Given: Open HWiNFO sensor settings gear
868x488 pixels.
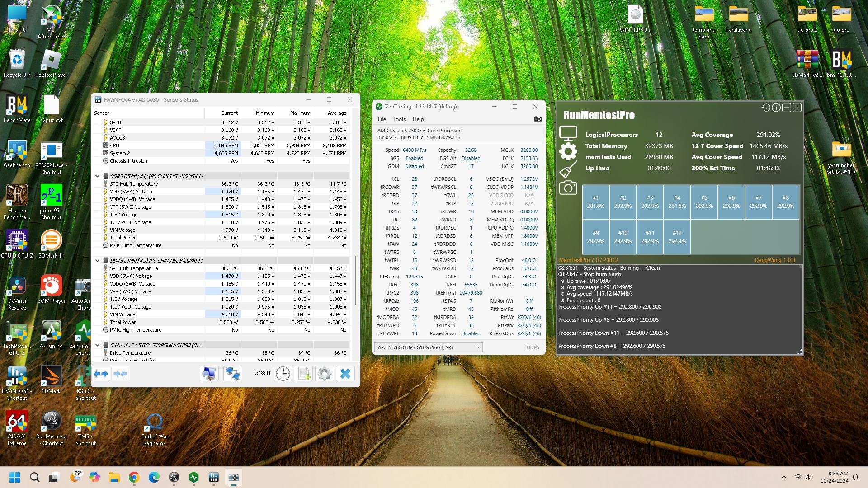Looking at the screenshot, I should [324, 374].
